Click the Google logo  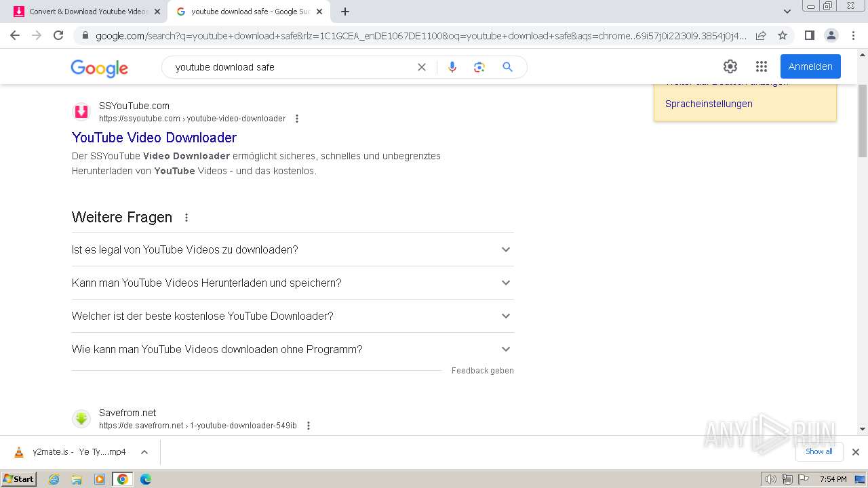[x=99, y=68]
